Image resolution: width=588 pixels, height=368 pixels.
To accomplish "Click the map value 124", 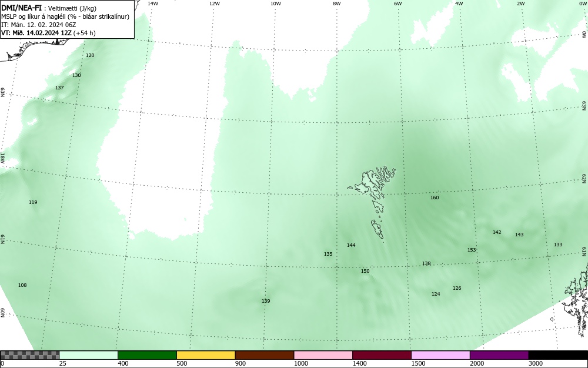I will click(x=436, y=294).
